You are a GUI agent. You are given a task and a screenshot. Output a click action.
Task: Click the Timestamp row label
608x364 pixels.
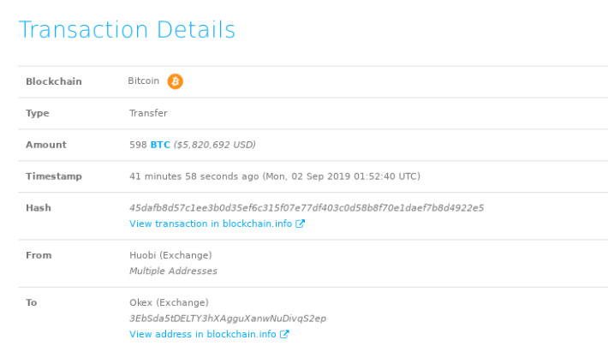[54, 176]
